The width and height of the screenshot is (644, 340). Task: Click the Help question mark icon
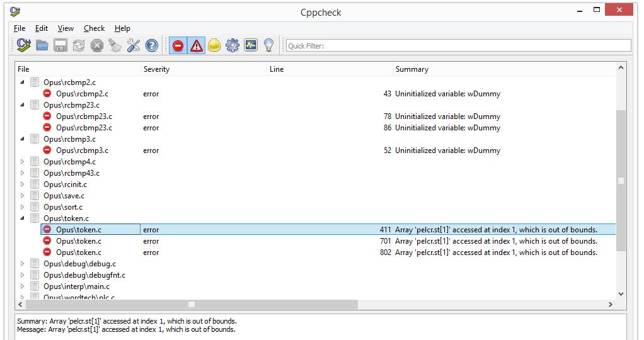(152, 45)
